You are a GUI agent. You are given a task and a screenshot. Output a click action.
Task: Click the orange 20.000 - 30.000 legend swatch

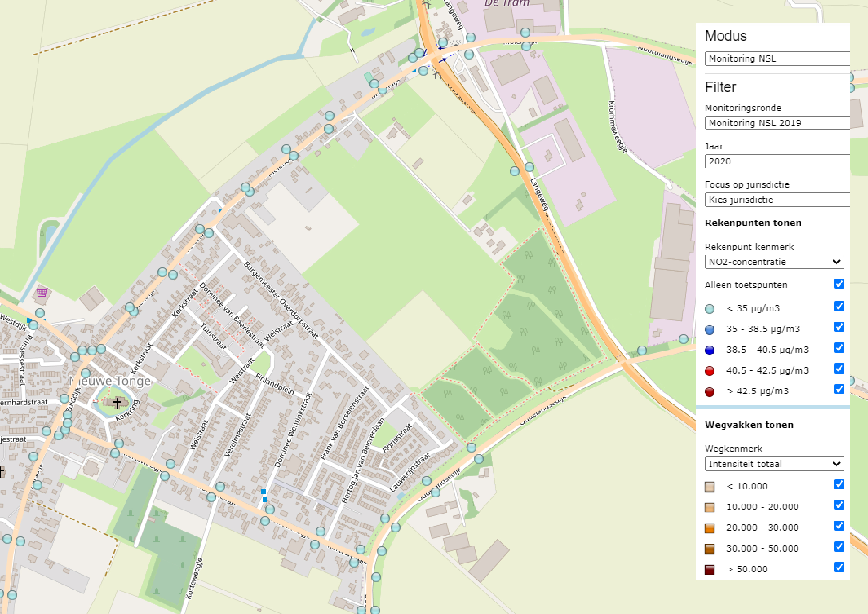click(710, 528)
